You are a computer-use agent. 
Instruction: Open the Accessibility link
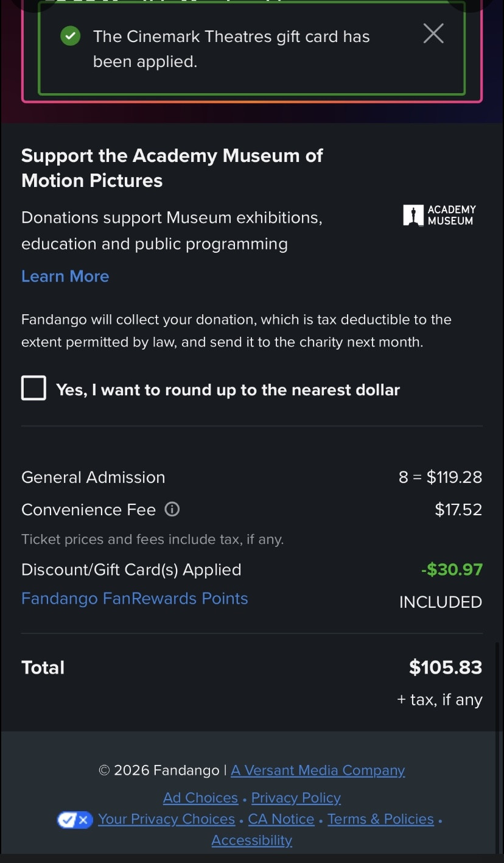(x=252, y=840)
